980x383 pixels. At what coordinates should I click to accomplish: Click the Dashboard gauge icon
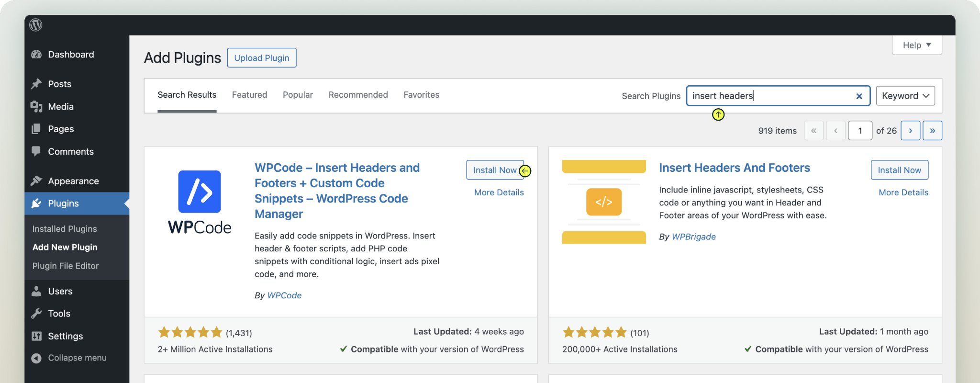(x=36, y=55)
